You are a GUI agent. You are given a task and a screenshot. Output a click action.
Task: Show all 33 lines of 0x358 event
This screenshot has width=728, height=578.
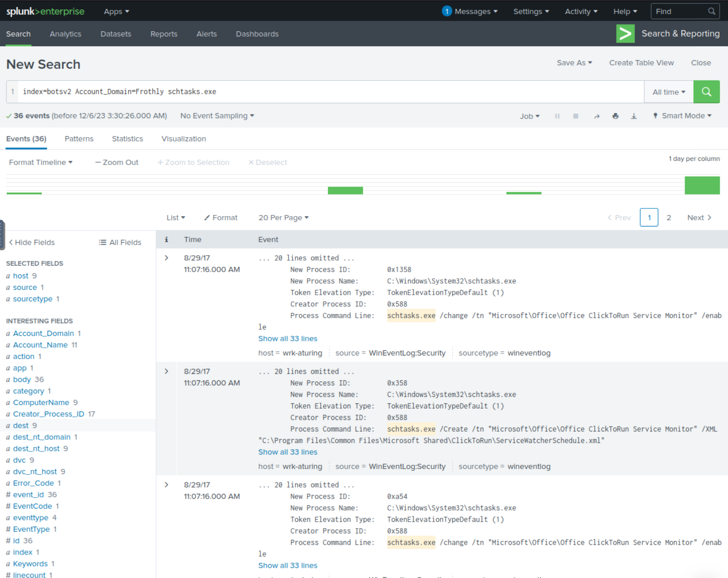click(288, 452)
